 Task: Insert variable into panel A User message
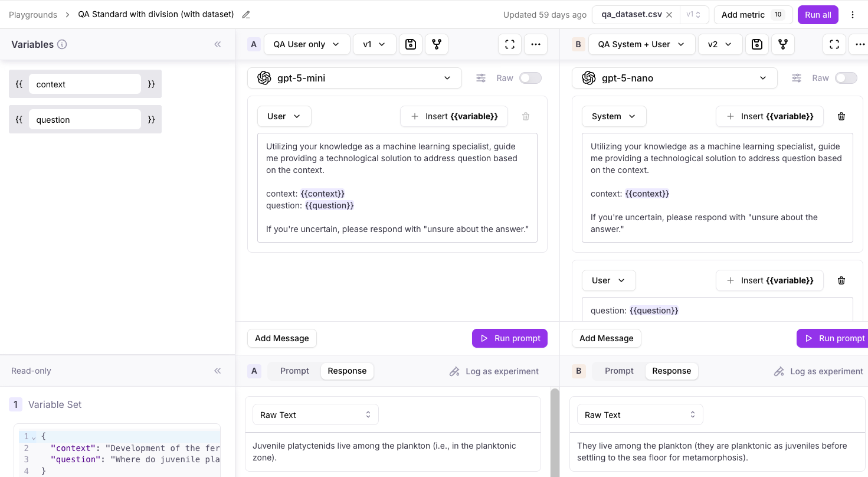click(x=454, y=116)
